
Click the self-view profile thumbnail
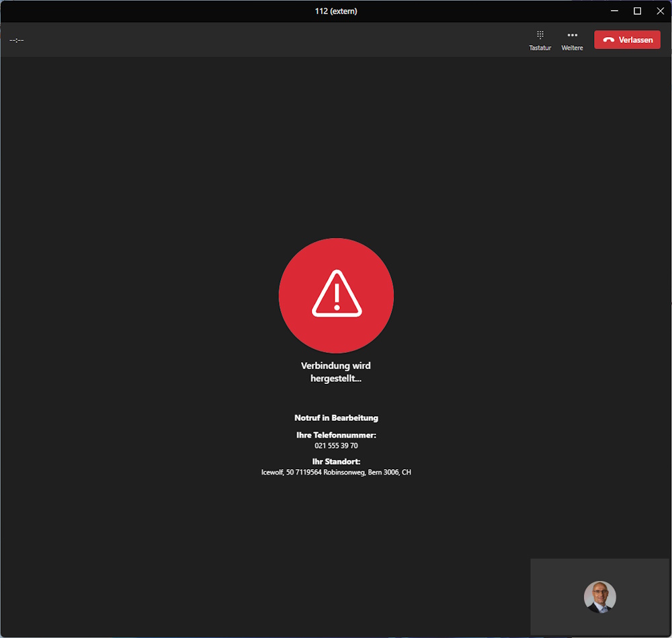pos(600,597)
